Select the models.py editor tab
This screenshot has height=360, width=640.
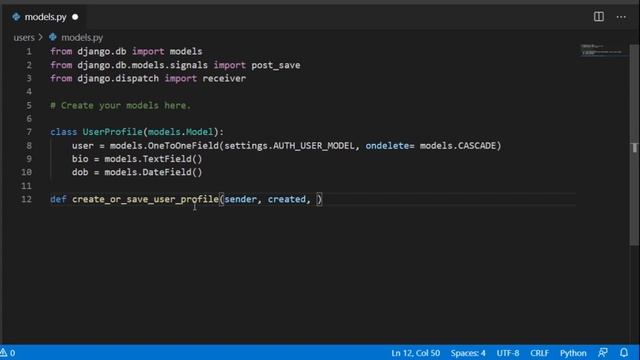point(45,17)
